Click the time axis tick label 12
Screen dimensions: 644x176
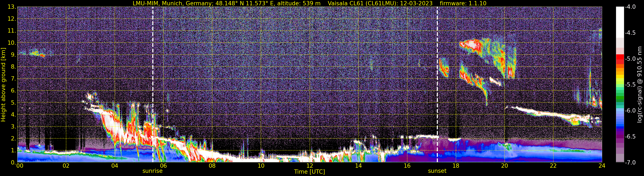[x=310, y=166]
